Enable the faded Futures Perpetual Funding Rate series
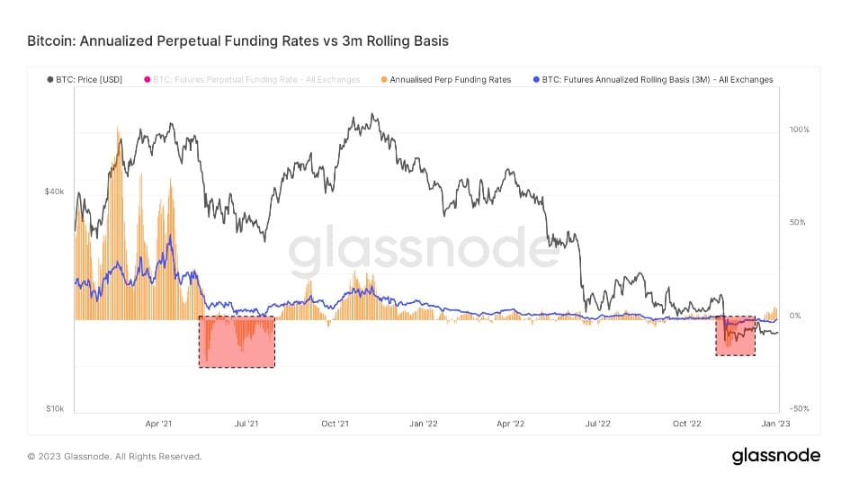868x482 pixels. pyautogui.click(x=252, y=80)
